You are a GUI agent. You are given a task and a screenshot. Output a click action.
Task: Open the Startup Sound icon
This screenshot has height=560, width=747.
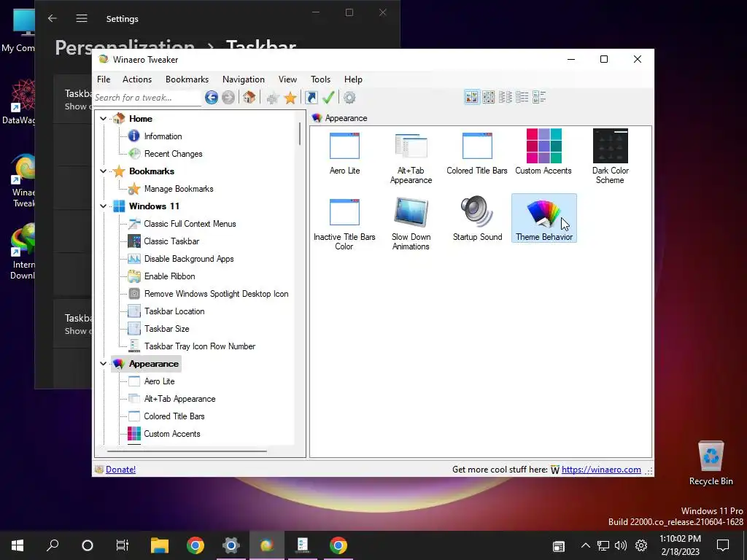pyautogui.click(x=477, y=218)
